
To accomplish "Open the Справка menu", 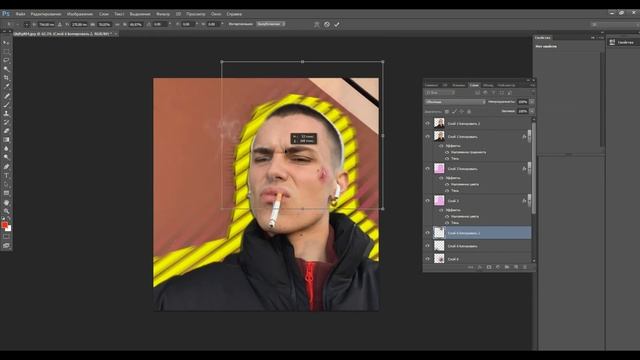I will tap(234, 14).
